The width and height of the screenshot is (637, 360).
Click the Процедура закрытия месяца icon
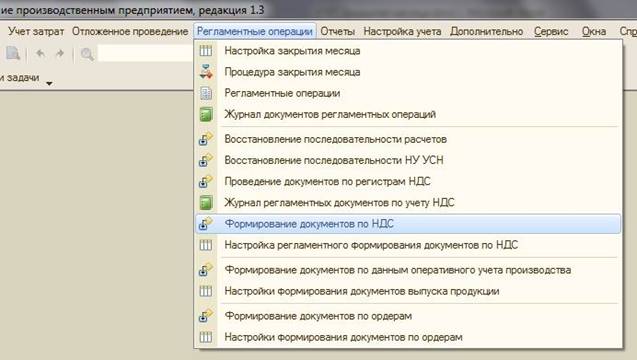click(x=206, y=72)
